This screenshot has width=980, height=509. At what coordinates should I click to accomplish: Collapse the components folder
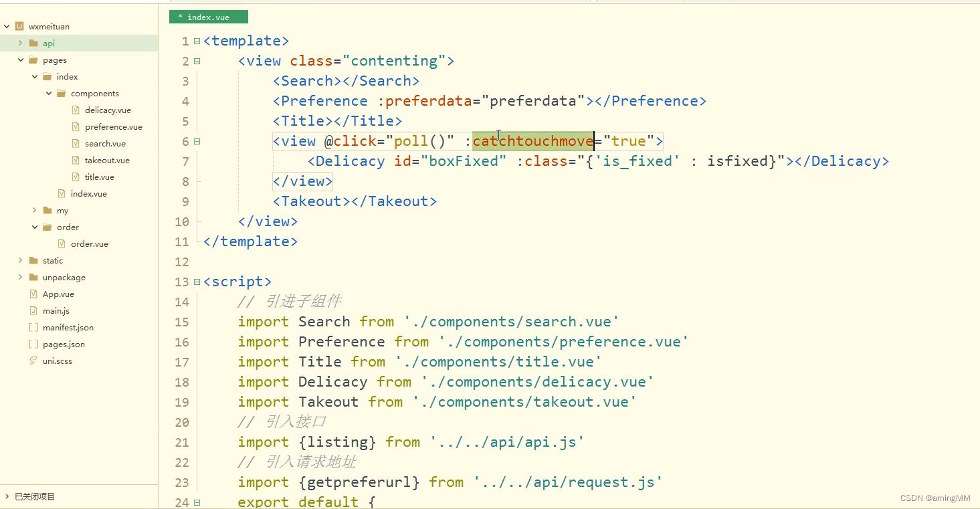click(49, 94)
